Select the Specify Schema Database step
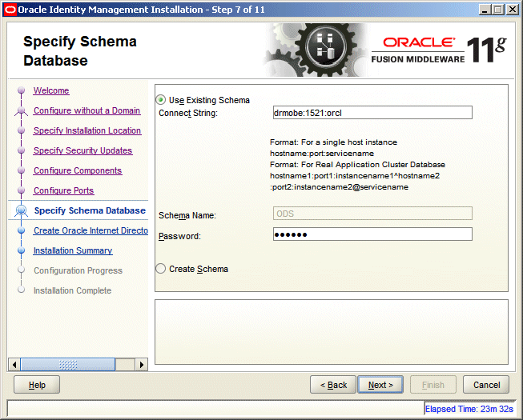 pos(90,210)
